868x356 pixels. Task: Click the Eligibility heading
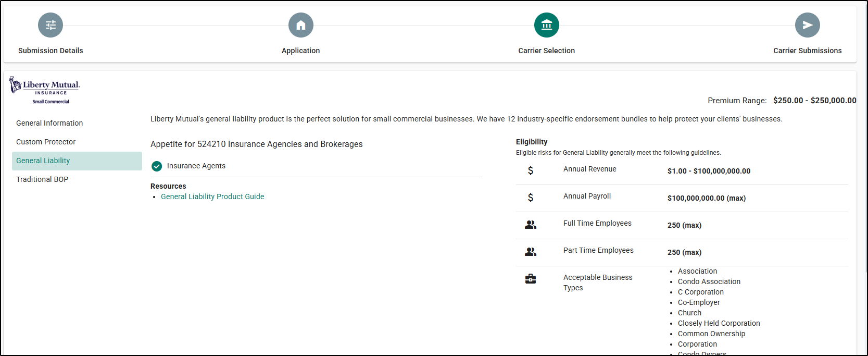532,142
